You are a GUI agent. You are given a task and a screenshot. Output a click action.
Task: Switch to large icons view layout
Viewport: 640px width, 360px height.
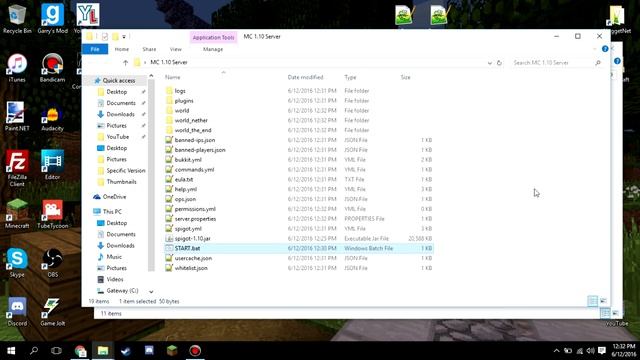[603, 301]
